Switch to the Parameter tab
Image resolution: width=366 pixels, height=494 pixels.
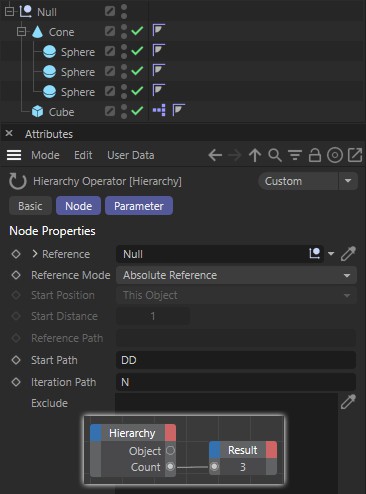coord(139,206)
